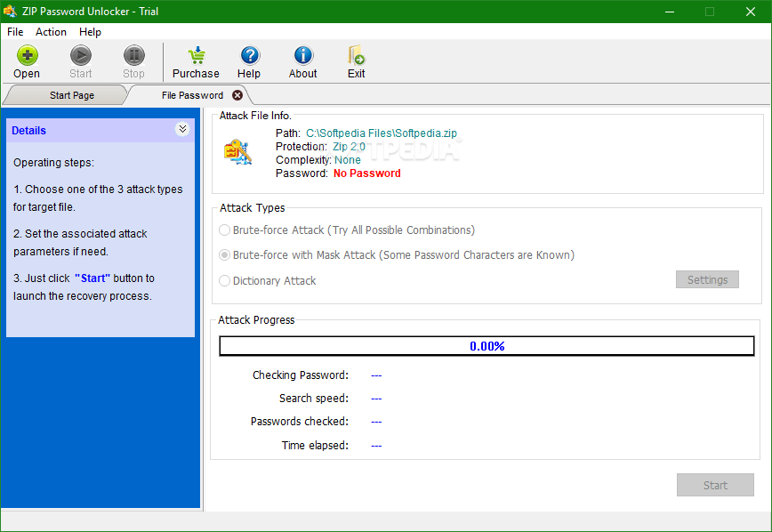772x532 pixels.
Task: Select Brute-force Attack mode
Action: click(x=224, y=230)
